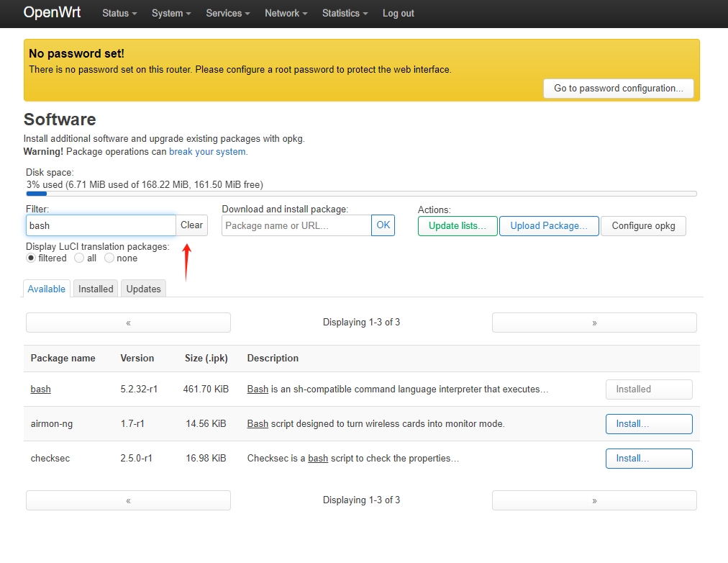This screenshot has width=728, height=563.
Task: Click the top previous page « button
Action: point(128,323)
